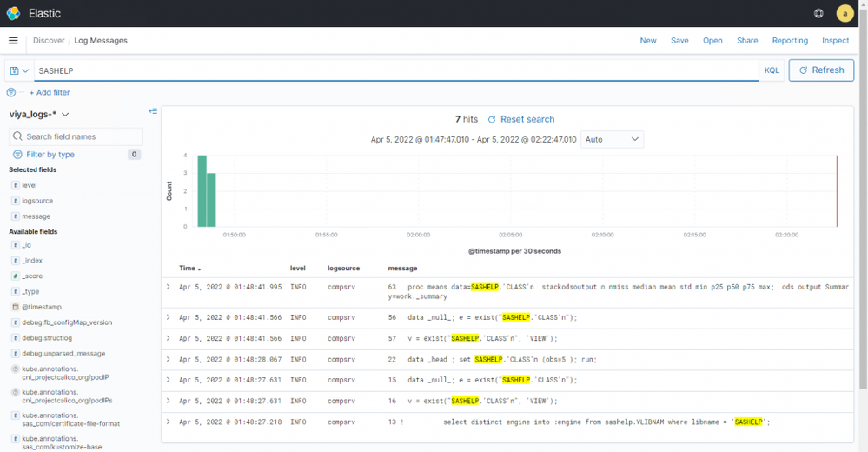Open the saved query menu icon

tap(18, 70)
